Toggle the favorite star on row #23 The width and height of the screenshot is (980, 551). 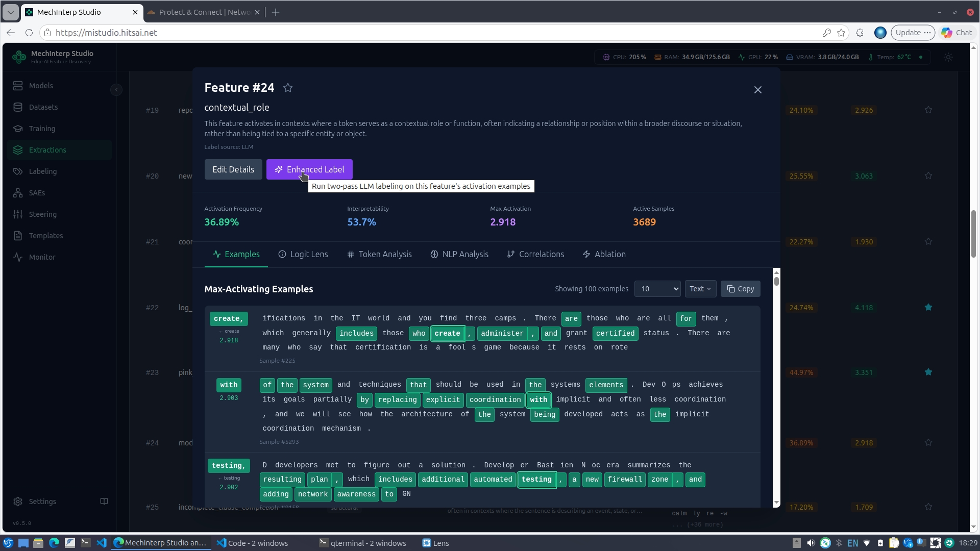pos(928,372)
